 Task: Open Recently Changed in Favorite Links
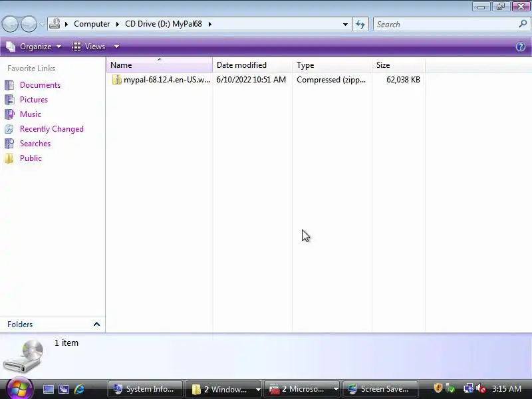(52, 129)
